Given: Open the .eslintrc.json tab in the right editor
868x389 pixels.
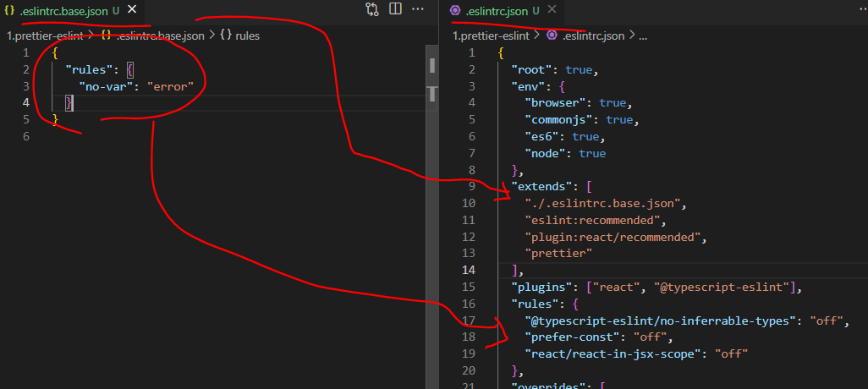Looking at the screenshot, I should point(497,10).
